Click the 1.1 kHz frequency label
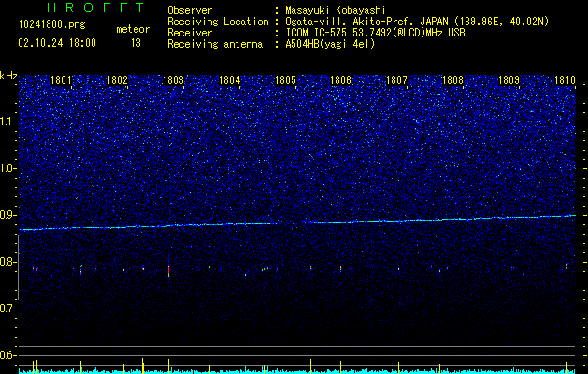Viewport: 588px width, 374px height. click(x=7, y=122)
